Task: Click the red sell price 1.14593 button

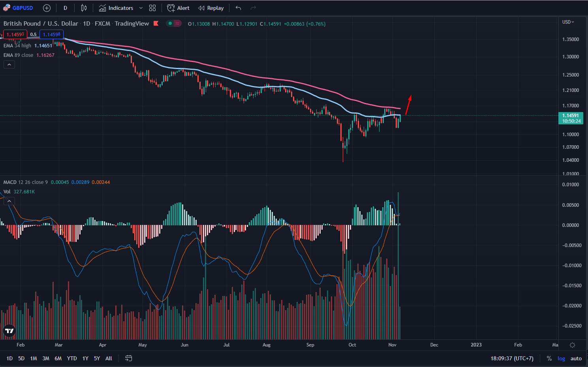Action: (x=15, y=34)
